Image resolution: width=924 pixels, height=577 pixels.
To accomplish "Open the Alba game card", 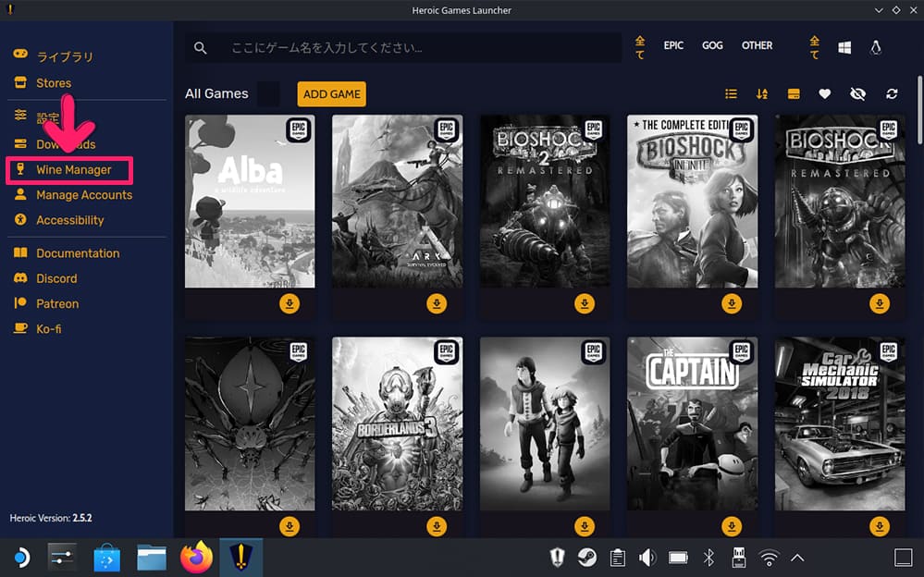I will (250, 201).
